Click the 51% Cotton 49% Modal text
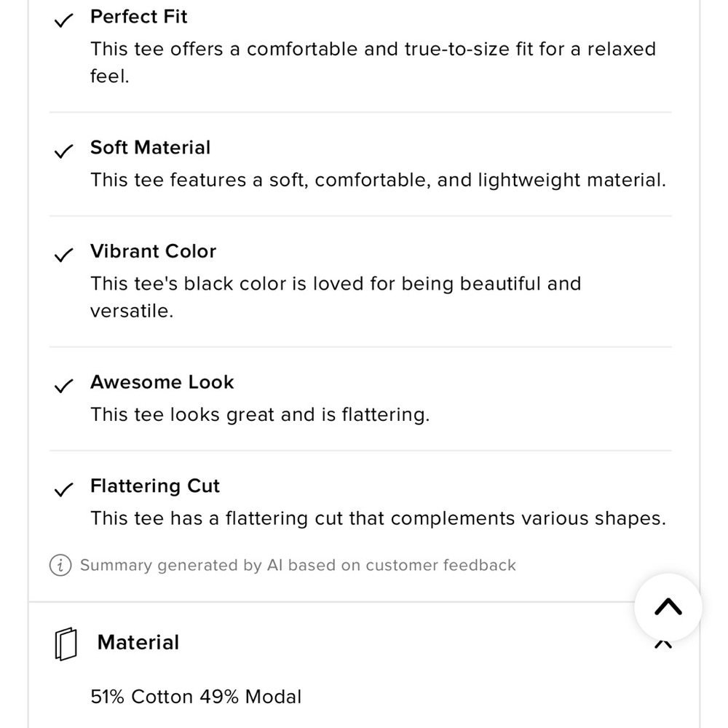Image resolution: width=728 pixels, height=728 pixels. [x=196, y=697]
